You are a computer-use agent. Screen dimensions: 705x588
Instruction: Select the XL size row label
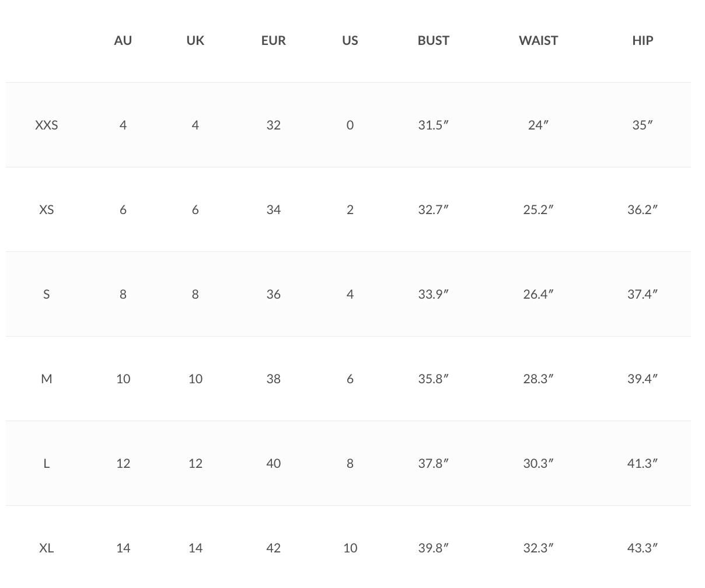coord(47,548)
